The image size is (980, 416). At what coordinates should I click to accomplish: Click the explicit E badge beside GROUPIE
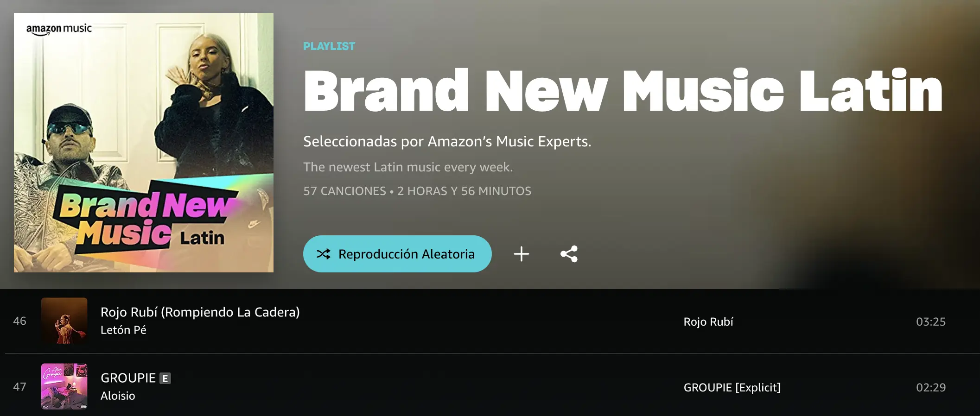point(165,378)
